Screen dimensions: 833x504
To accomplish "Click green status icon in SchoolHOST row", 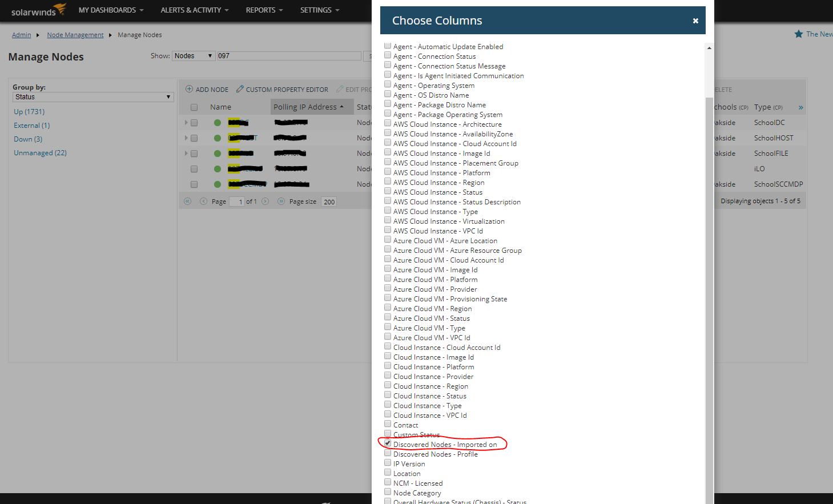I will point(218,138).
